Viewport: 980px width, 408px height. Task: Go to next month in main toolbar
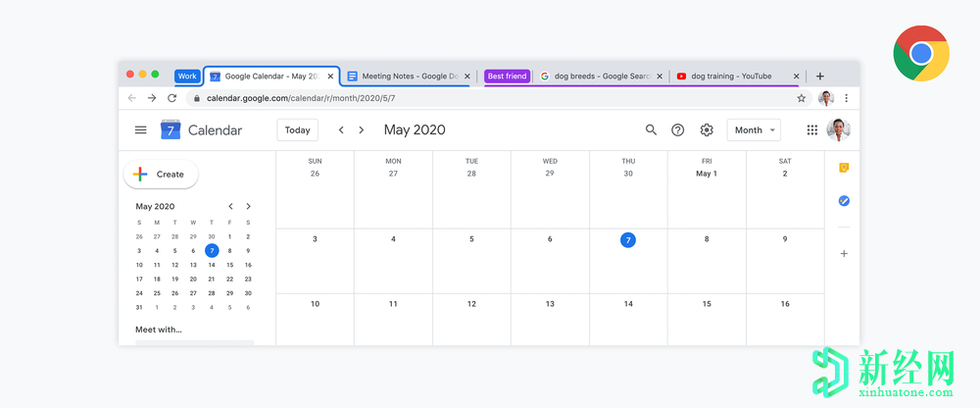(362, 130)
